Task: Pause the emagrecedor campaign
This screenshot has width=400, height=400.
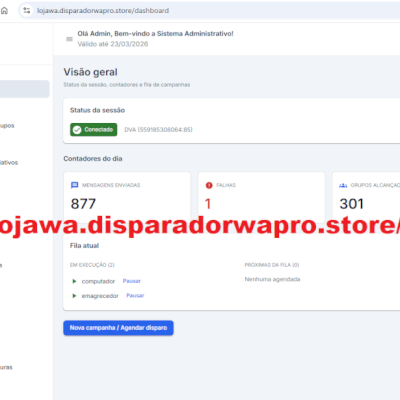Action: pos(135,295)
